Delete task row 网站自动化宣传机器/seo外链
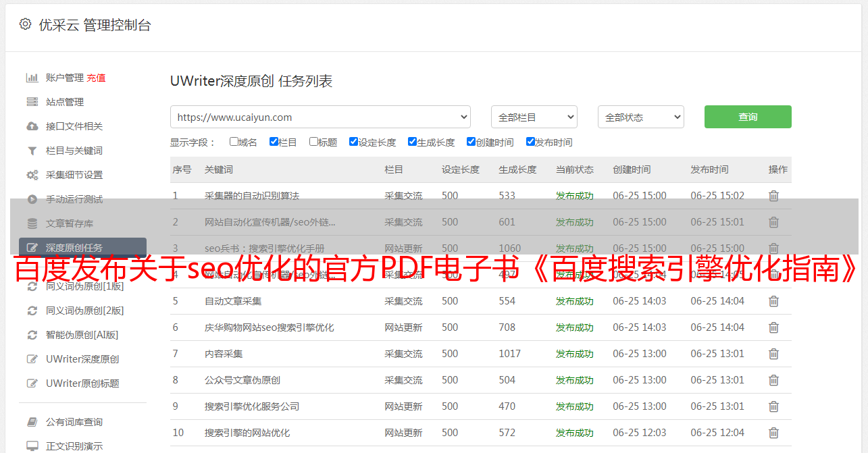 click(x=773, y=222)
